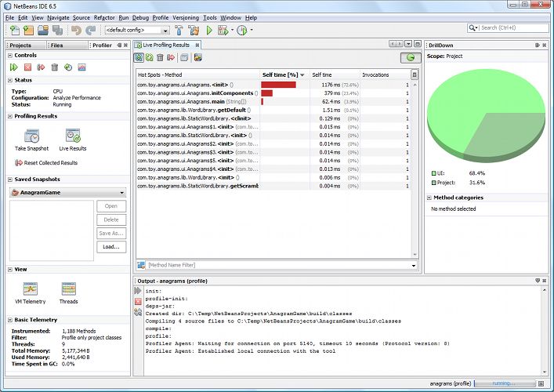Click the Debug Main Project icon
The image size is (554, 392).
223,31
